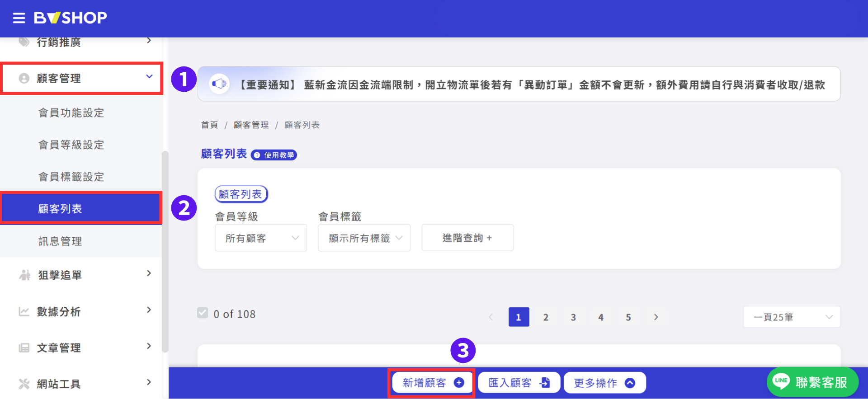Go to page 5 of results

pos(628,317)
